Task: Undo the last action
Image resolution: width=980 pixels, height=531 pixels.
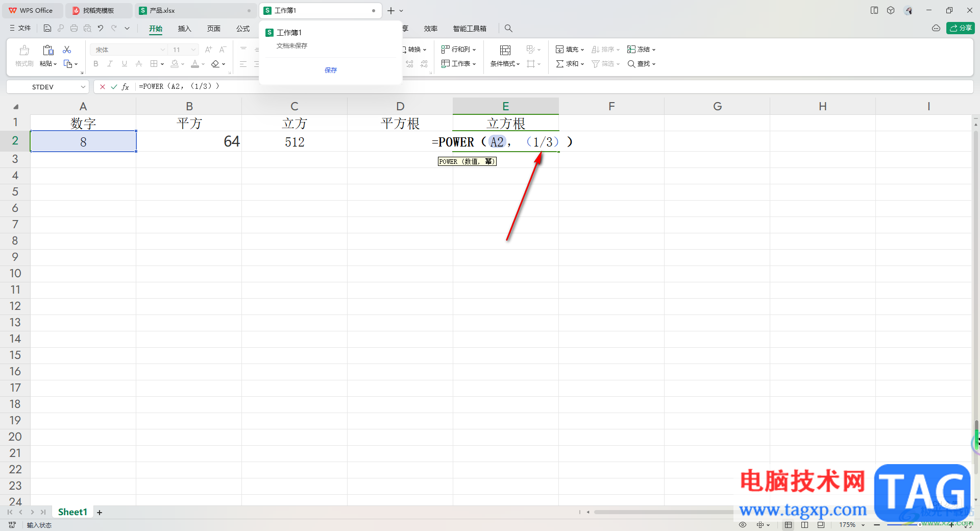Action: coord(101,28)
